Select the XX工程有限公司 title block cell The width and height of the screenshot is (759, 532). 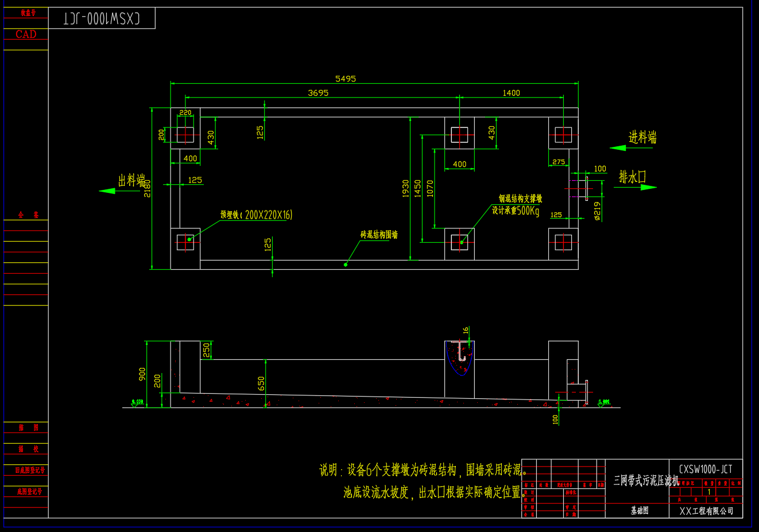click(x=706, y=511)
